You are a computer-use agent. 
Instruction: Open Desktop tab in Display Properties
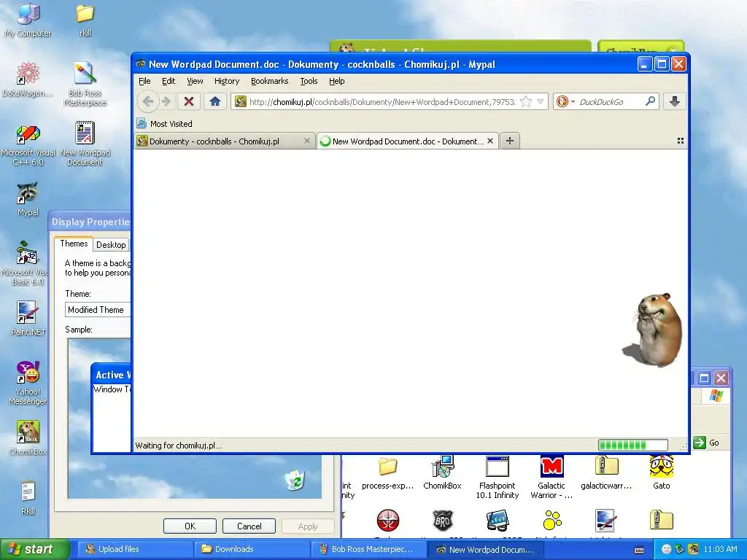coord(111,245)
